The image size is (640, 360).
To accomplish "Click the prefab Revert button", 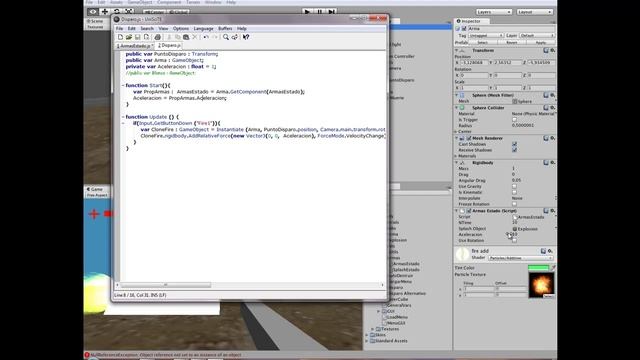I will click(x=512, y=42).
